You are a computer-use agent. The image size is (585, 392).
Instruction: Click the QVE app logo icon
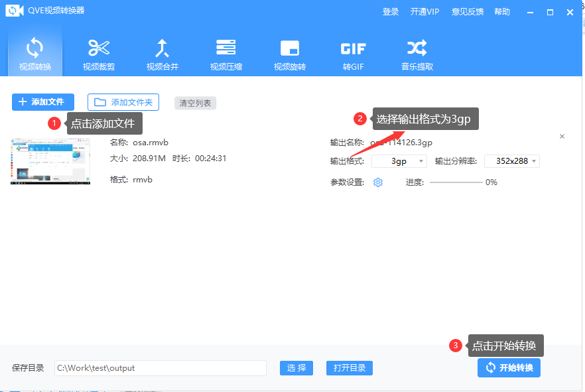(15, 11)
